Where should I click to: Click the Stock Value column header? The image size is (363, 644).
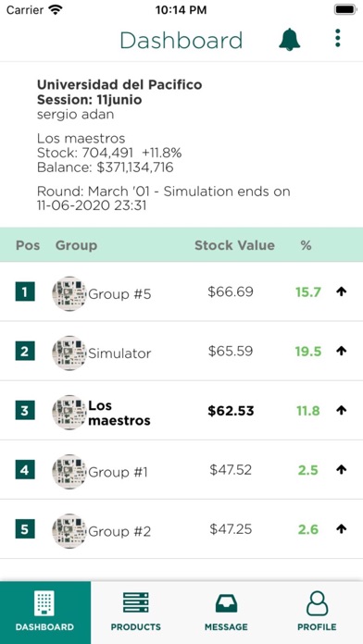(x=234, y=245)
